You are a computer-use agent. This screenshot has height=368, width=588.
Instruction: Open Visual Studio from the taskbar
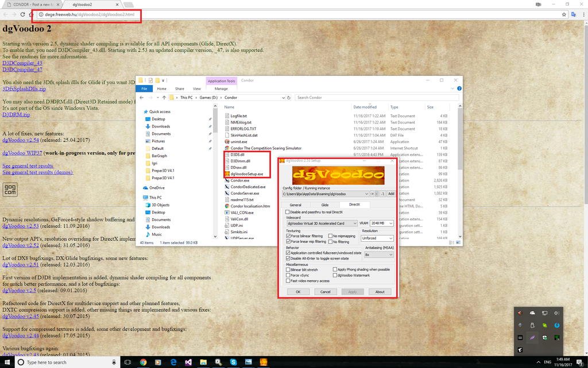pos(188,362)
